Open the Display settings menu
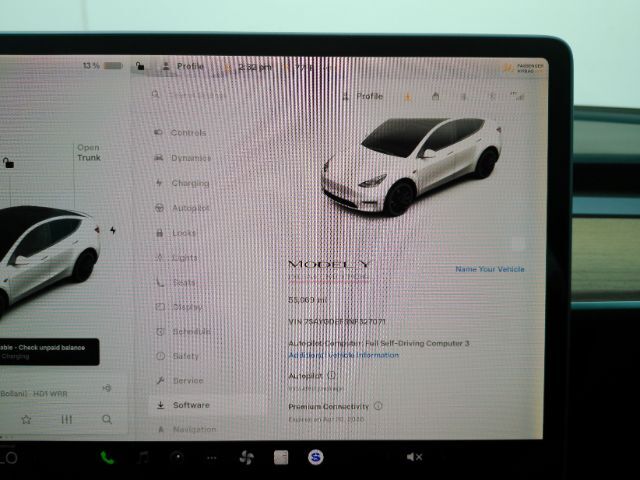640x480 pixels. (179, 307)
